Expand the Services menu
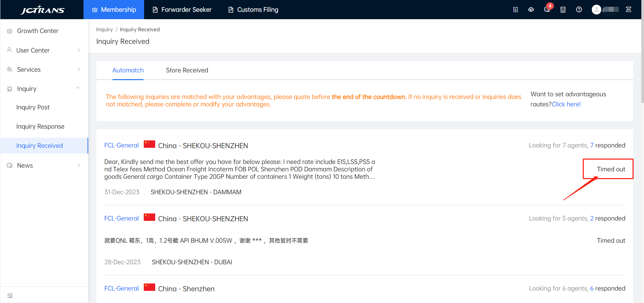The image size is (644, 303). (44, 69)
